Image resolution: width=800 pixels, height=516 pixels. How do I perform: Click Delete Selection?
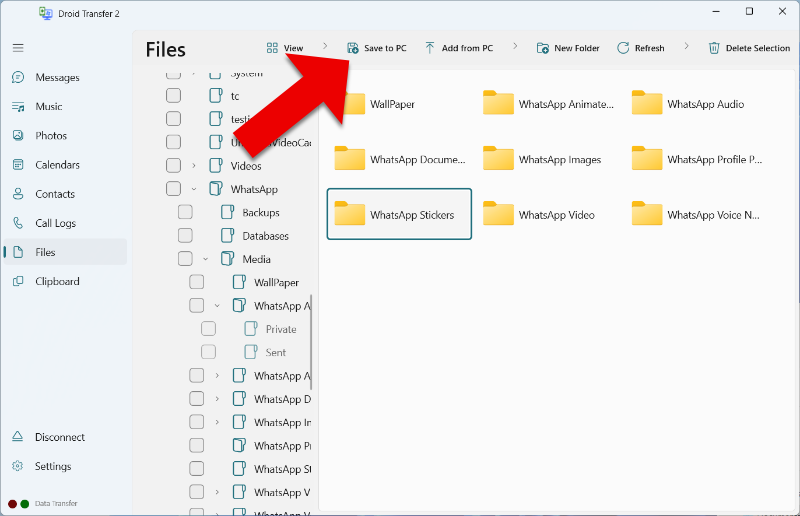749,48
